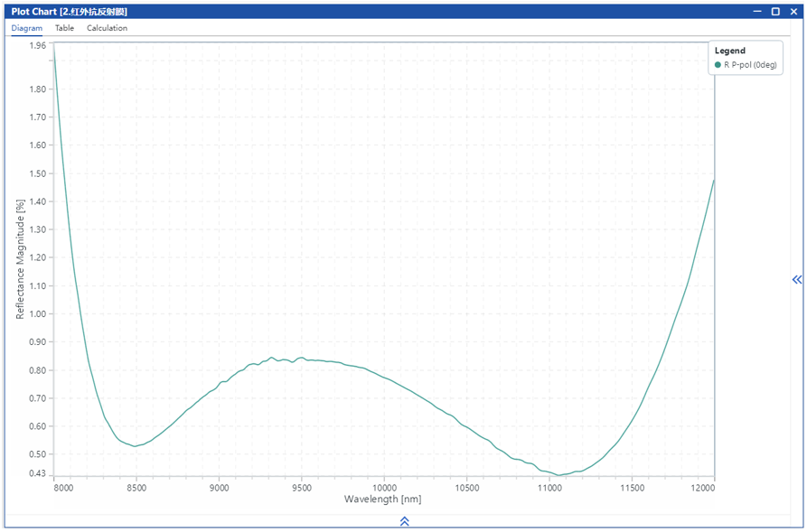Screen dimensions: 807x532
Task: Maximize the Plot Chart window
Action: [x=775, y=12]
